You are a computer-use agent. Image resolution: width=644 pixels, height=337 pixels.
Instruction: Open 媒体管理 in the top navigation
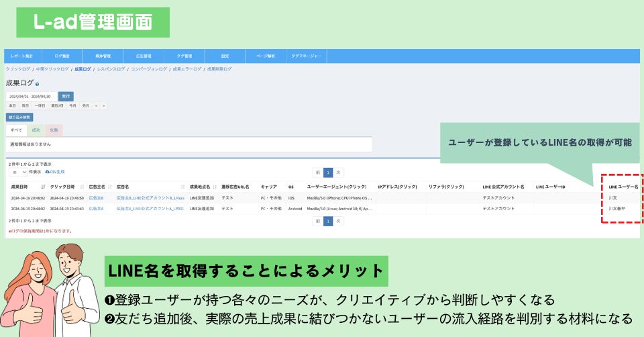[103, 56]
